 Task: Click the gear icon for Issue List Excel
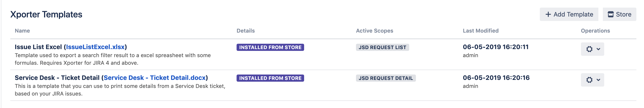coord(589,49)
